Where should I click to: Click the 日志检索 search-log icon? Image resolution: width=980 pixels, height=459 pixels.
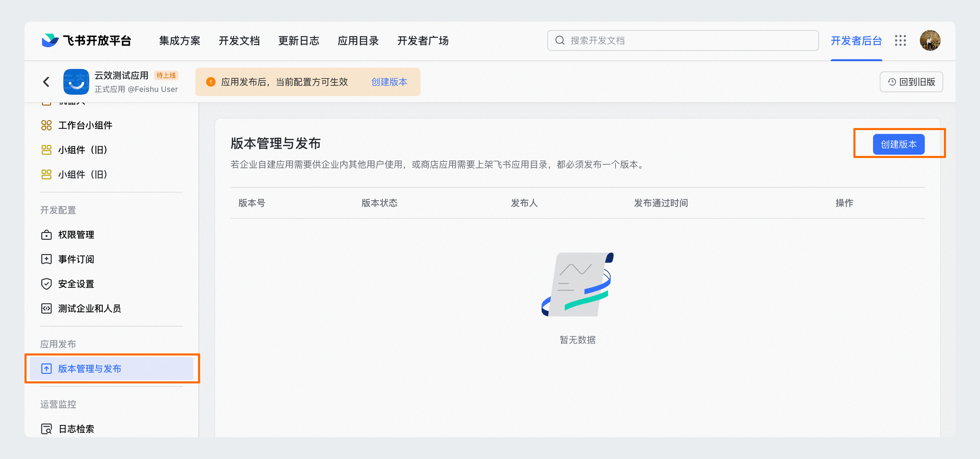[46, 429]
